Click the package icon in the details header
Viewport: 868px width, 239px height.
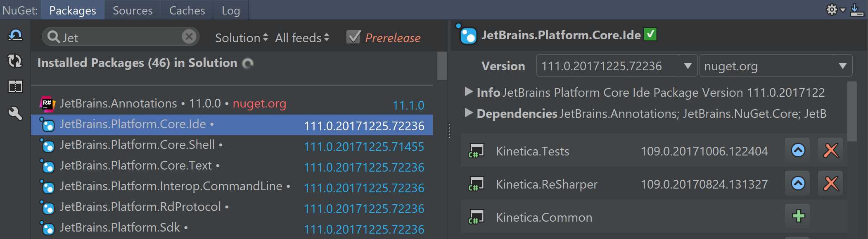[x=467, y=35]
